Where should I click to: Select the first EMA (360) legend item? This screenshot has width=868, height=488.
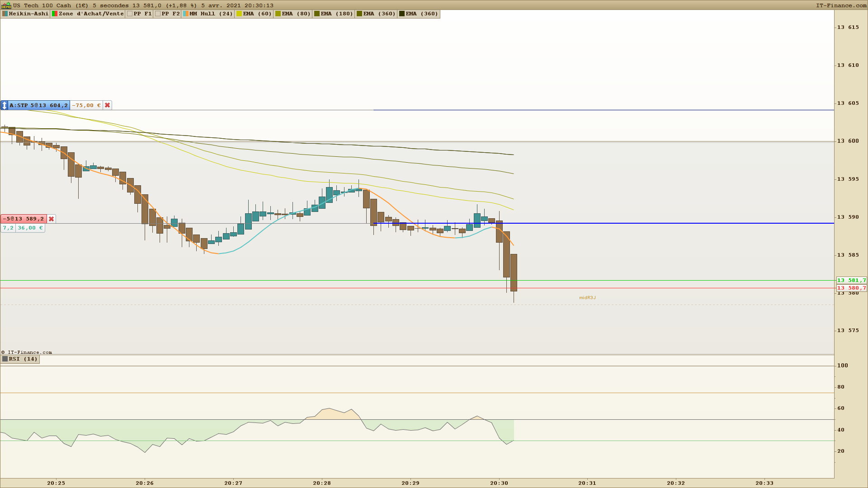(x=379, y=14)
